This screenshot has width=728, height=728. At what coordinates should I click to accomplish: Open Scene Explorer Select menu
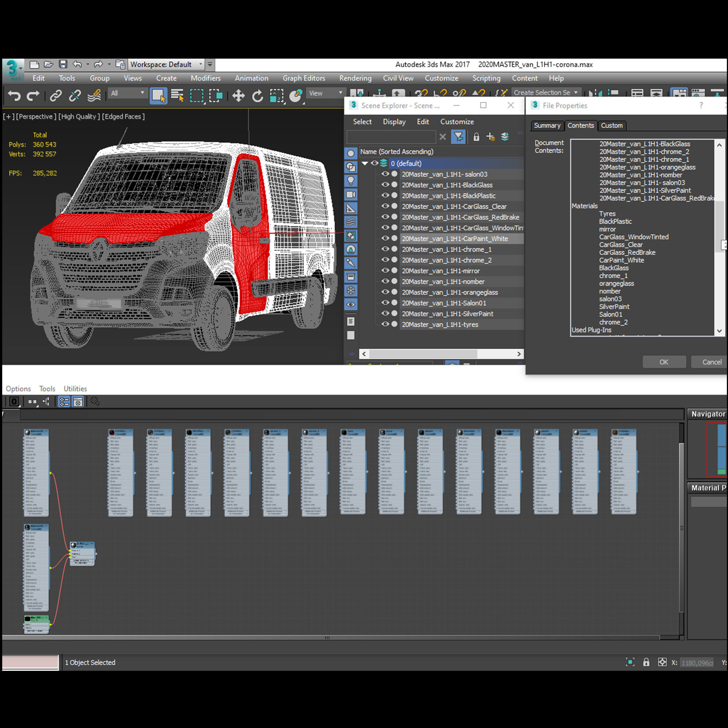[362, 122]
